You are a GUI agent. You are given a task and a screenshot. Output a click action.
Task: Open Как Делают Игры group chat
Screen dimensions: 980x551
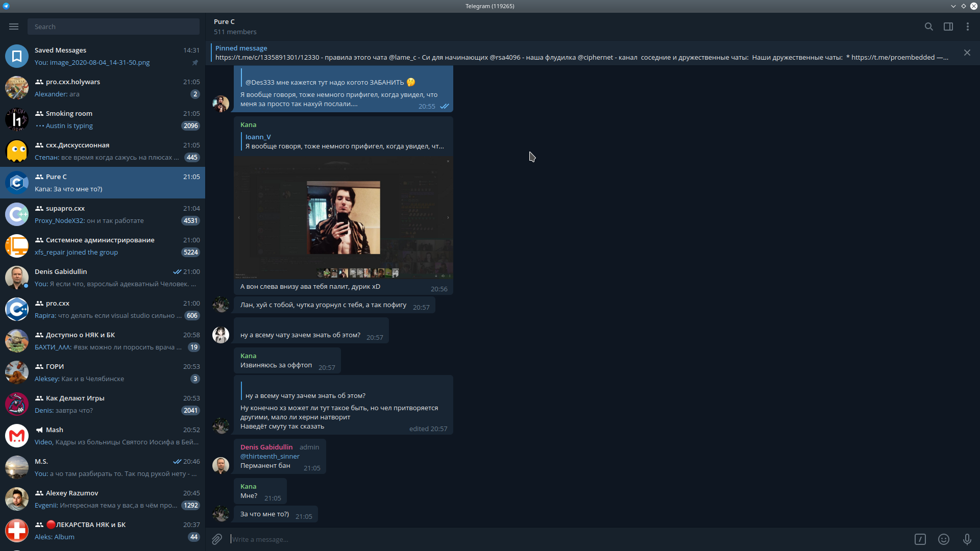(103, 404)
